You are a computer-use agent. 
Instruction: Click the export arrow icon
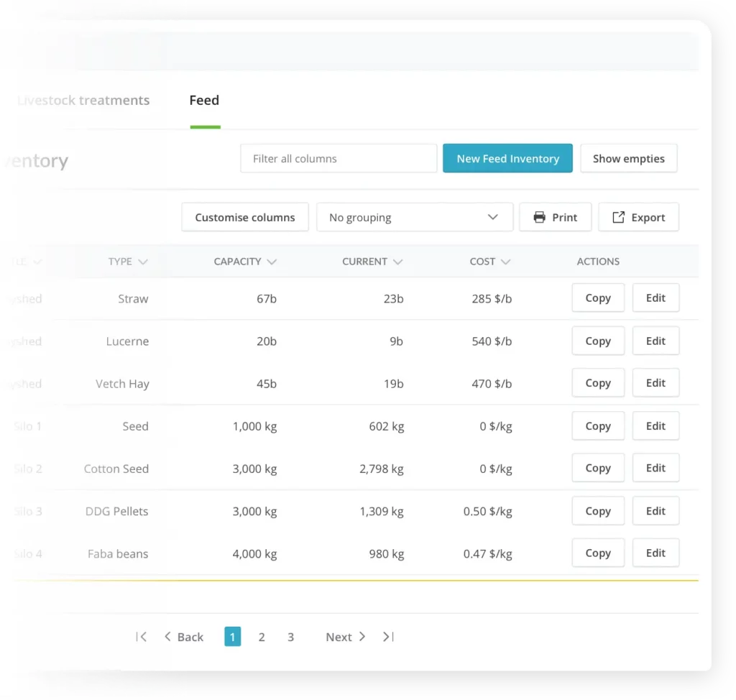click(619, 217)
